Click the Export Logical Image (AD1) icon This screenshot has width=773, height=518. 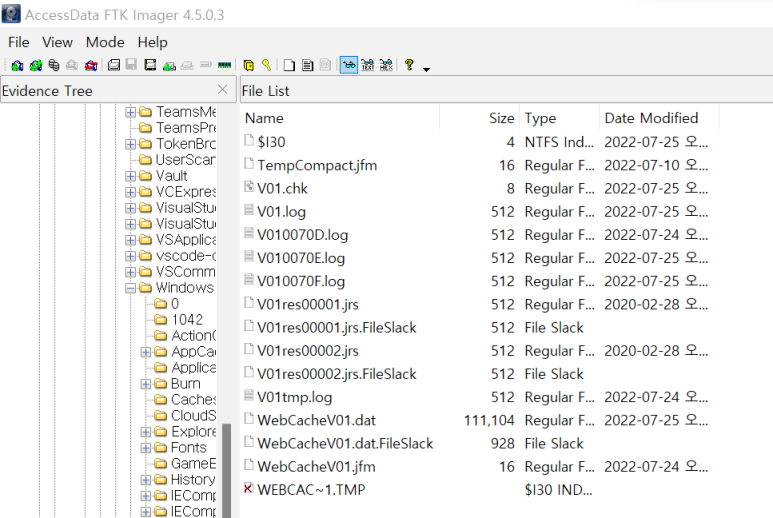coord(150,65)
